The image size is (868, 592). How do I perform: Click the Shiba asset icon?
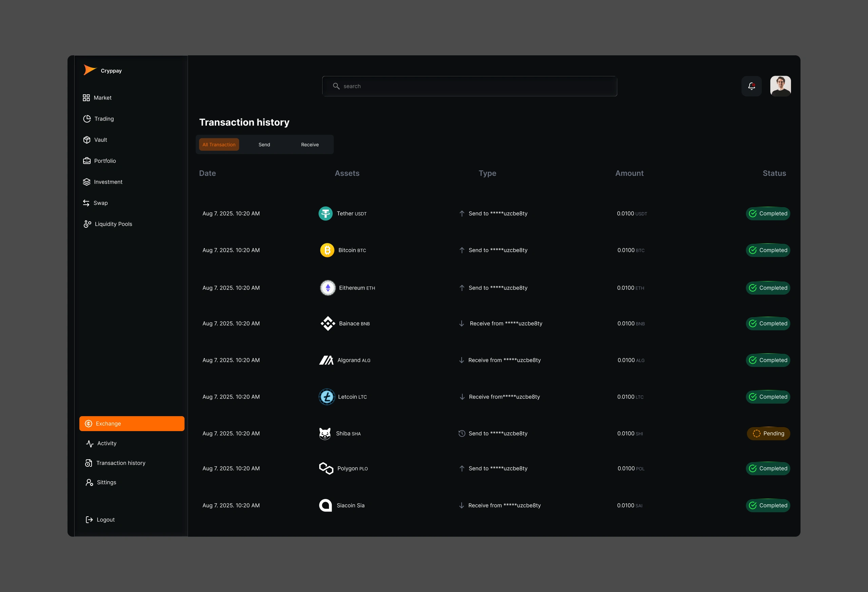click(325, 433)
